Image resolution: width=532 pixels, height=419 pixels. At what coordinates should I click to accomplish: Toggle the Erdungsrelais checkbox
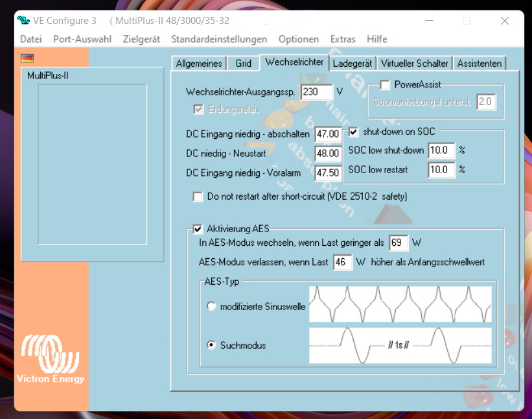[x=198, y=110]
